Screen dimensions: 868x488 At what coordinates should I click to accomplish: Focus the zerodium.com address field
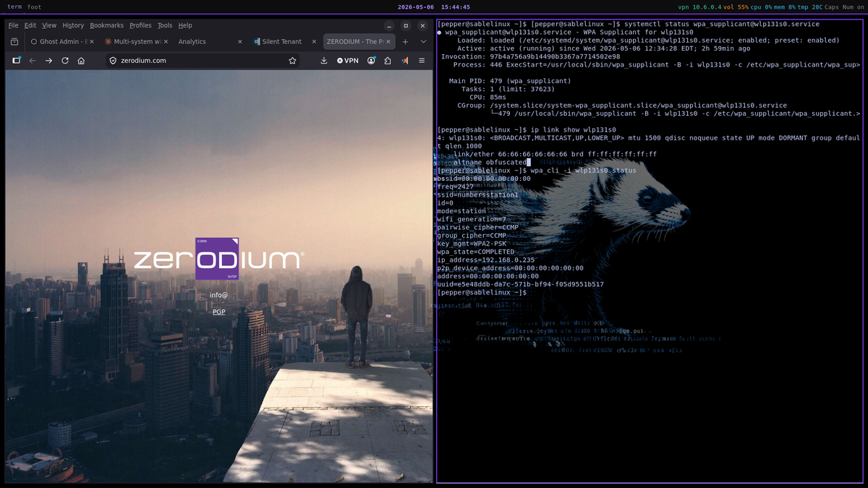203,61
